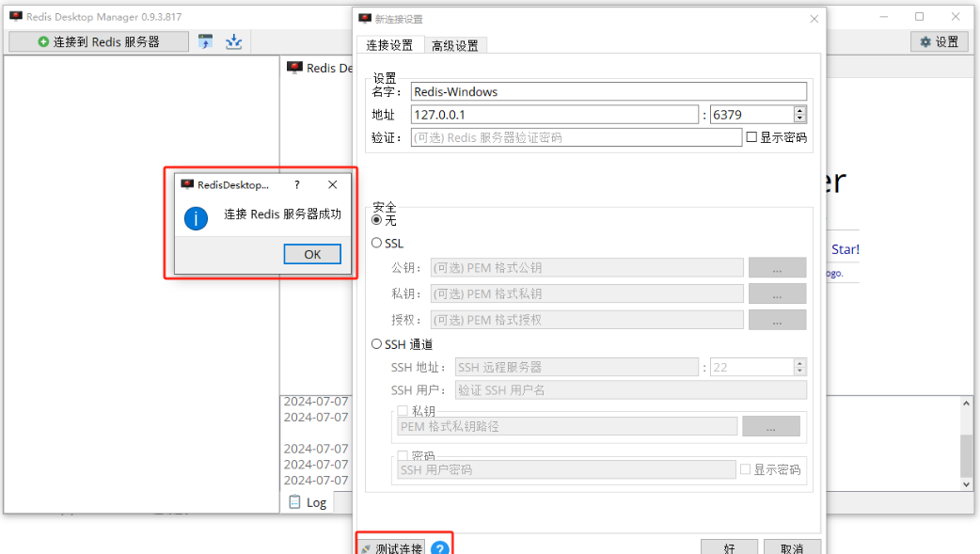Click the 测试连接 button
Image resolution: width=980 pixels, height=554 pixels.
click(x=391, y=548)
